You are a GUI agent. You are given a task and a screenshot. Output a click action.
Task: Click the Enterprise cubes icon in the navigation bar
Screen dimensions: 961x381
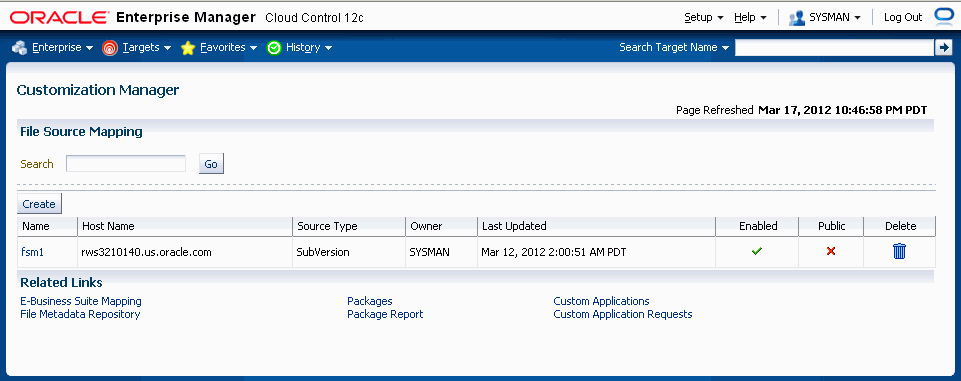pyautogui.click(x=20, y=47)
